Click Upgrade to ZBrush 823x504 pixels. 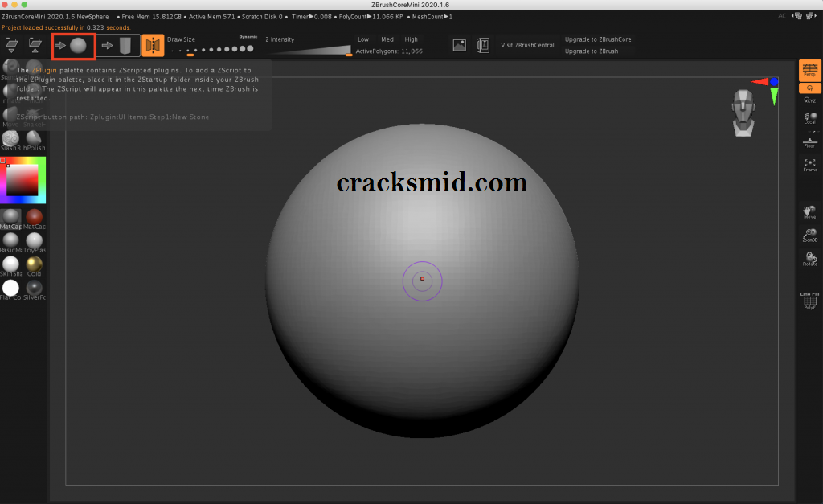[x=592, y=51]
